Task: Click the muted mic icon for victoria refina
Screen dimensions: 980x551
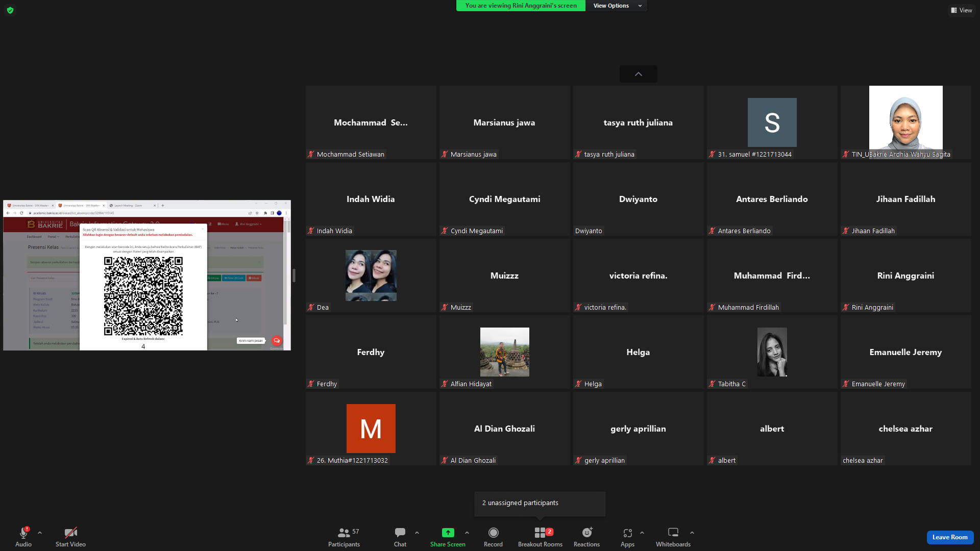Action: point(578,307)
